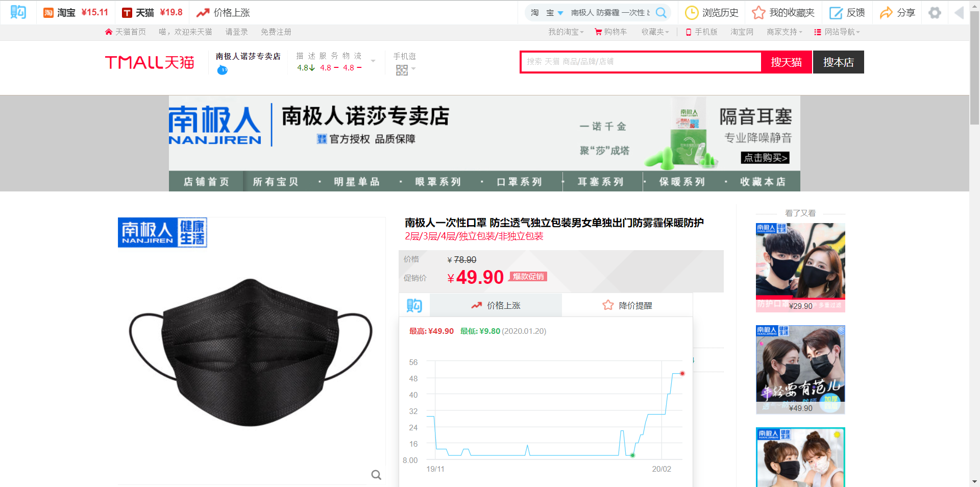Open 口罩系列 tab

pyautogui.click(x=519, y=181)
